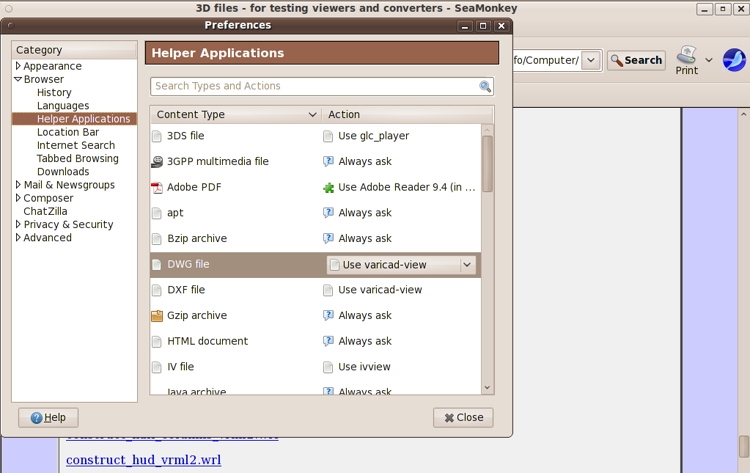This screenshot has height=473, width=750.
Task: Open Help for Preferences dialog
Action: pos(48,417)
